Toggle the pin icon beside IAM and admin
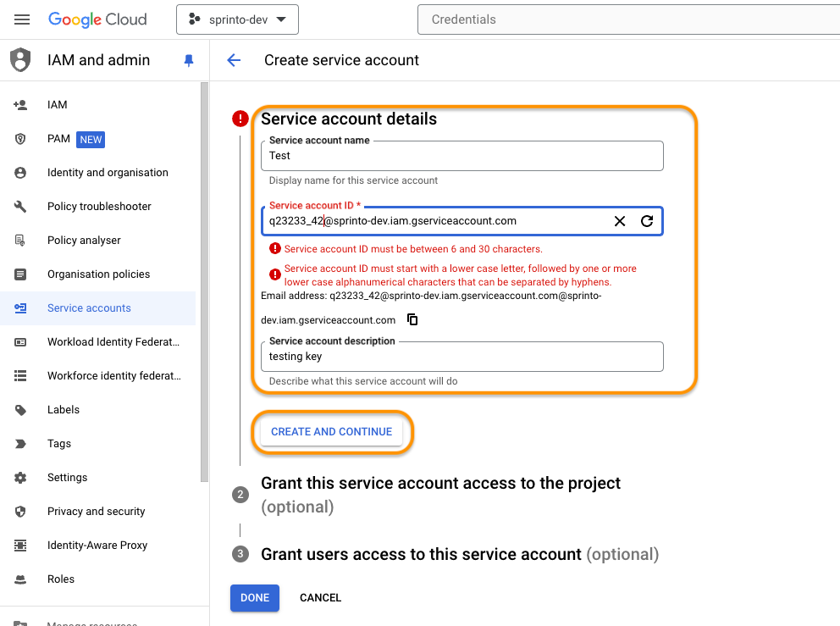The height and width of the screenshot is (626, 840). (189, 60)
